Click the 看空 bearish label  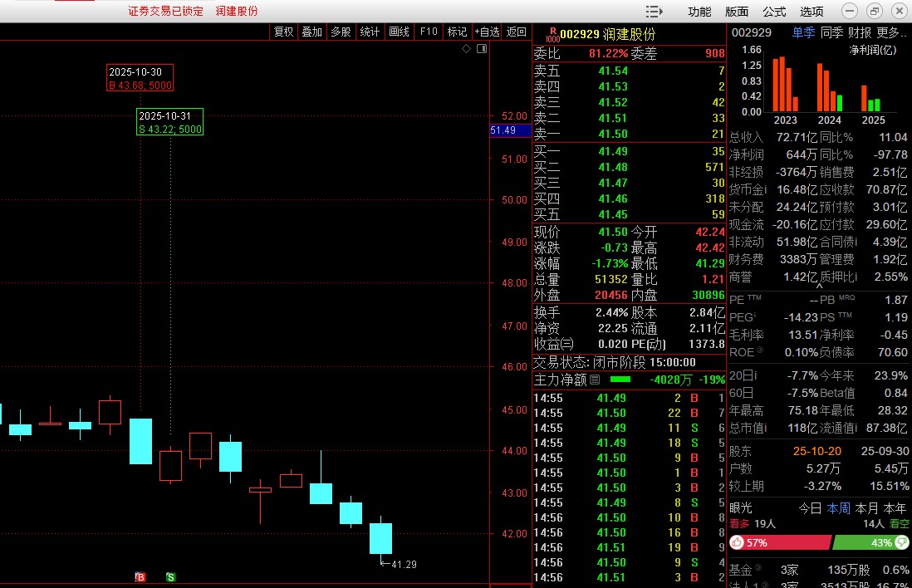(900, 524)
